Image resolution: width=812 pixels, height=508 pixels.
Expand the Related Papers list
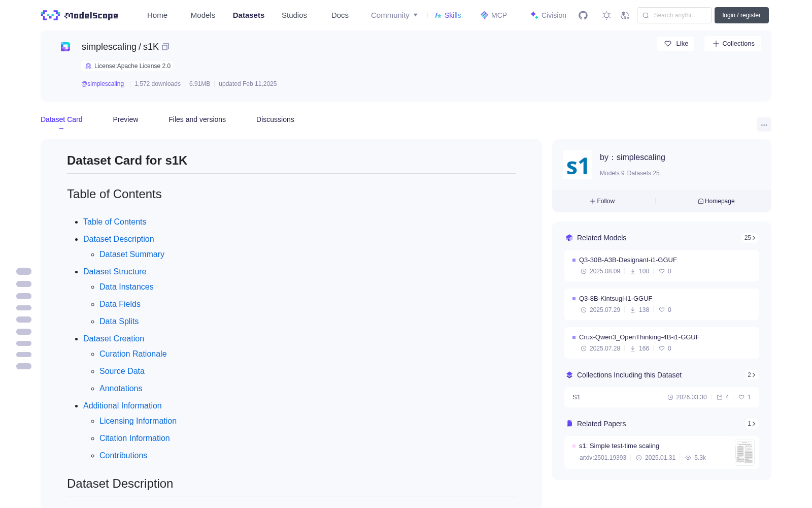(x=752, y=424)
